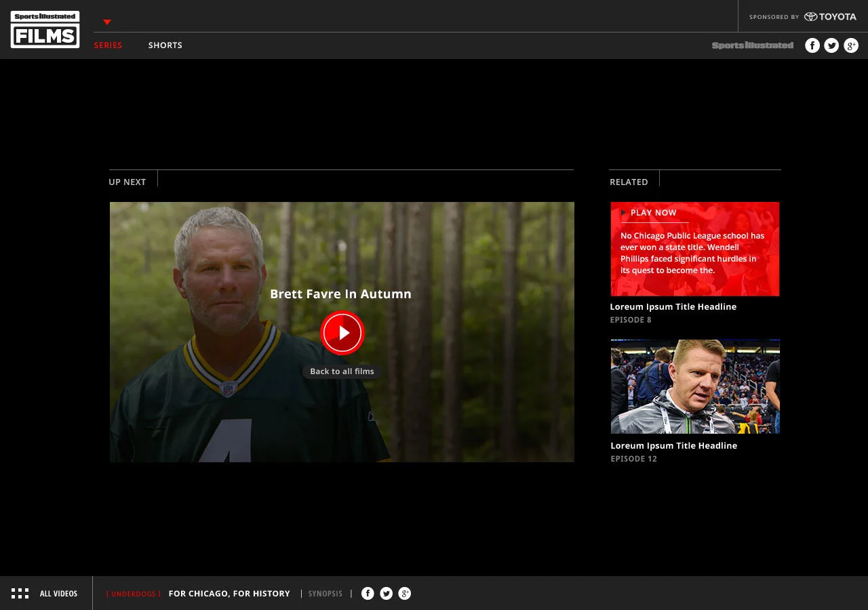Click Back to all films button
868x610 pixels.
point(342,371)
